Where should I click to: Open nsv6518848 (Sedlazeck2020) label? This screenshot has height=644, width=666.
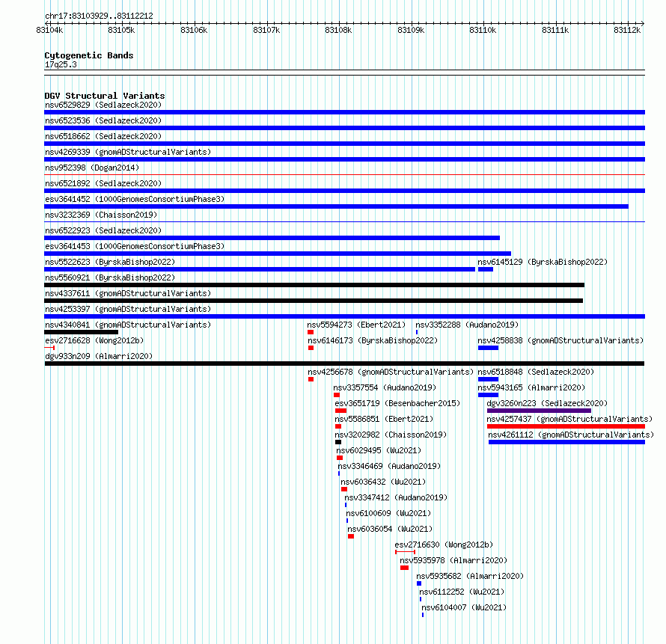click(x=536, y=372)
